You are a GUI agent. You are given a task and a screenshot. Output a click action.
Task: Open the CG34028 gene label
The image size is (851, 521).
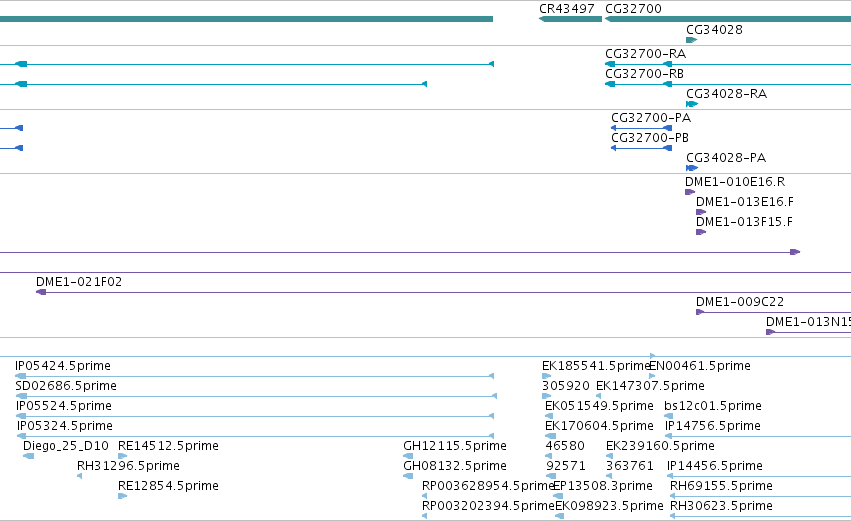click(714, 30)
